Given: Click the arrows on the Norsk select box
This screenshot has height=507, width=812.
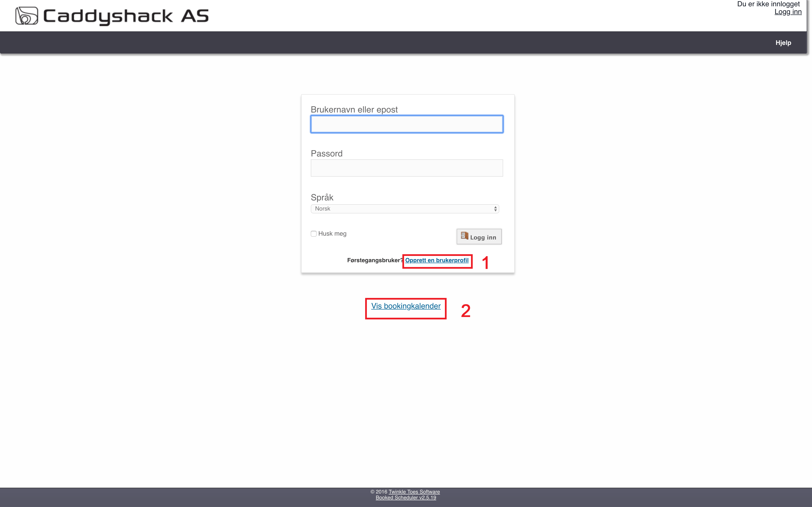Looking at the screenshot, I should point(495,209).
